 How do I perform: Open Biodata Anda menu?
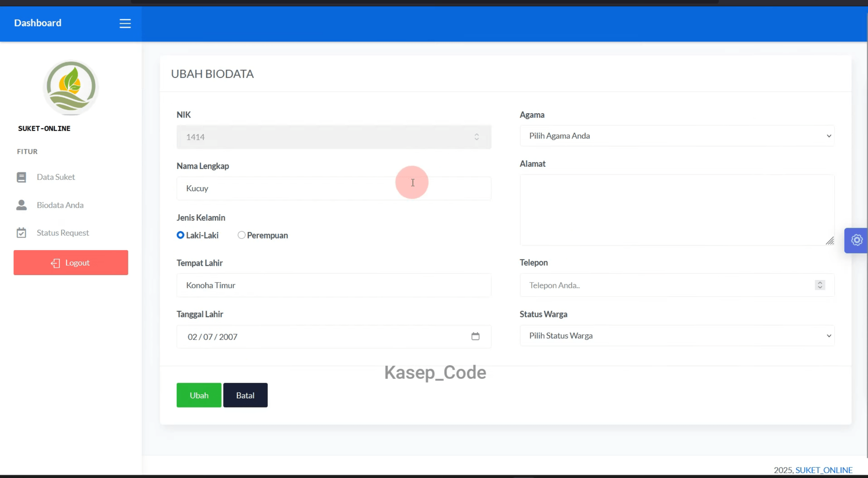[60, 205]
